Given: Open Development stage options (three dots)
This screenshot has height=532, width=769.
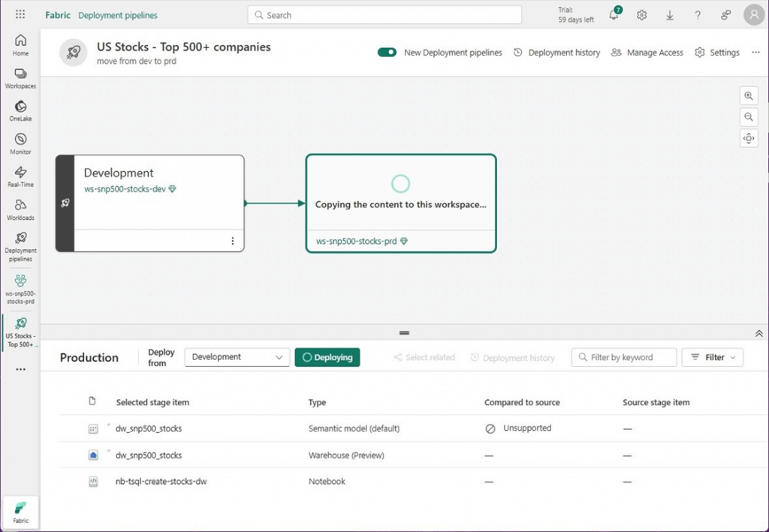Looking at the screenshot, I should pos(233,241).
